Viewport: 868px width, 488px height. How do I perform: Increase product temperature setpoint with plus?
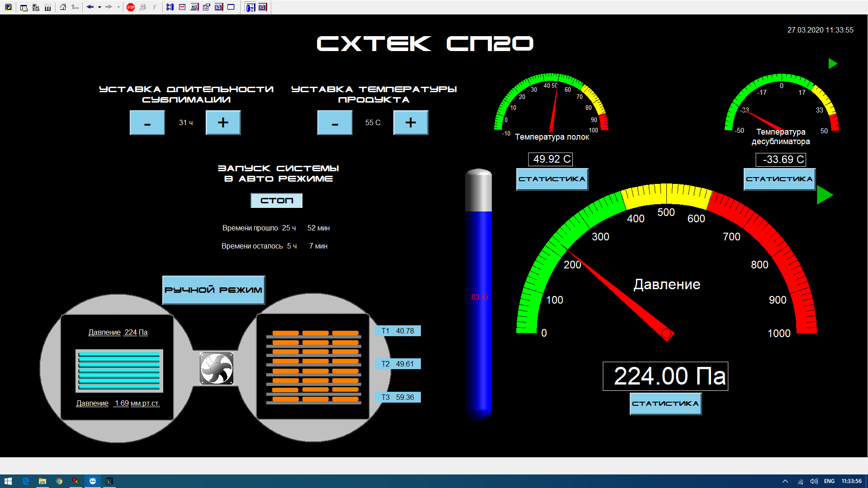click(410, 123)
